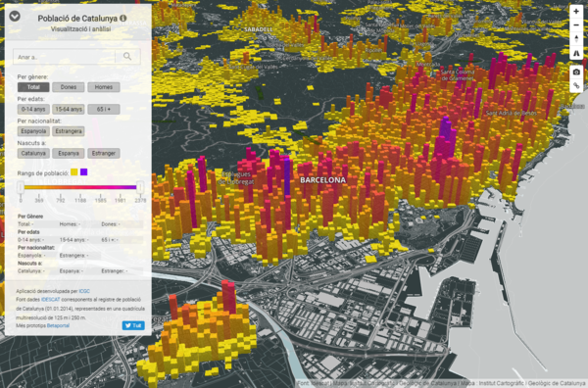Capture map with the camera icon
Viewport: 588px width, 388px height.
coord(576,72)
